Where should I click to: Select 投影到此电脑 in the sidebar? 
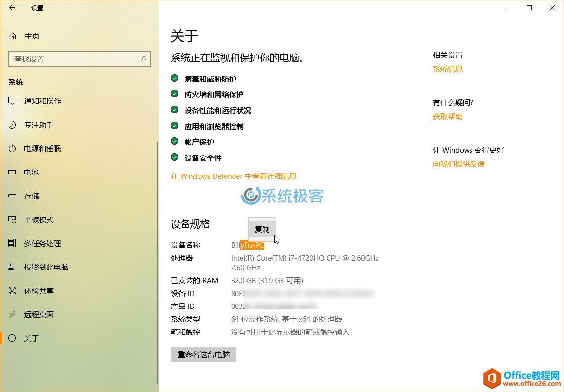79,267
